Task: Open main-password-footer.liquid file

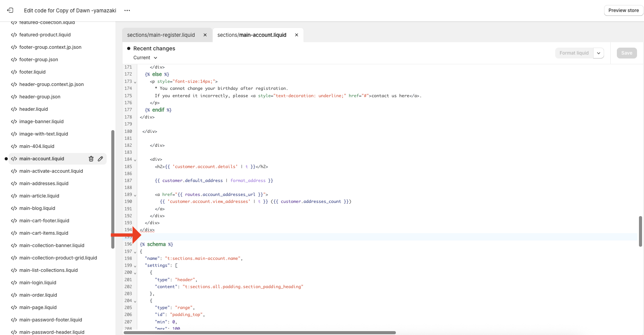Action: (51, 320)
